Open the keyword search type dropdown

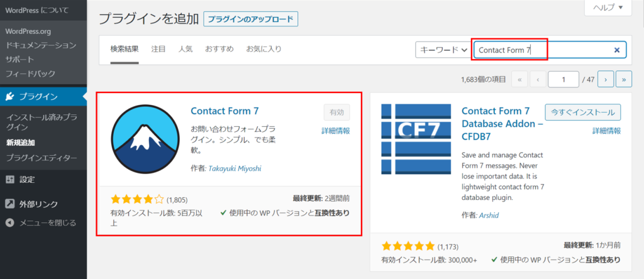443,50
